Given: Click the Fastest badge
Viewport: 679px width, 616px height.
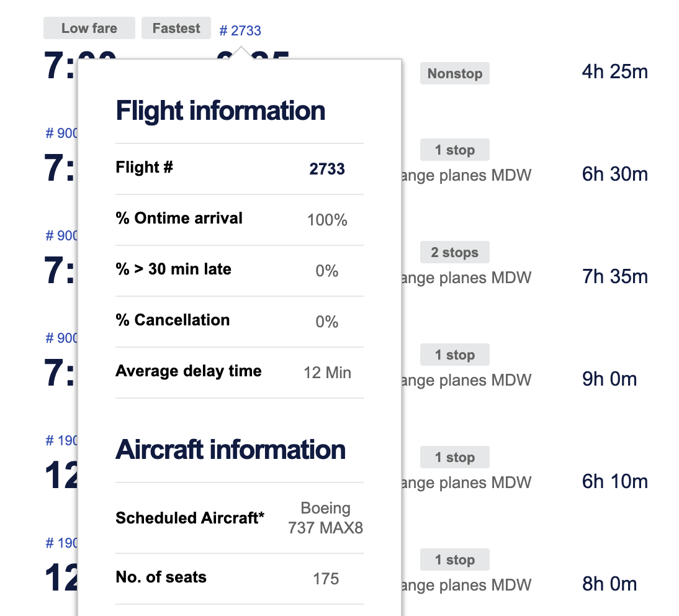Looking at the screenshot, I should [x=176, y=29].
